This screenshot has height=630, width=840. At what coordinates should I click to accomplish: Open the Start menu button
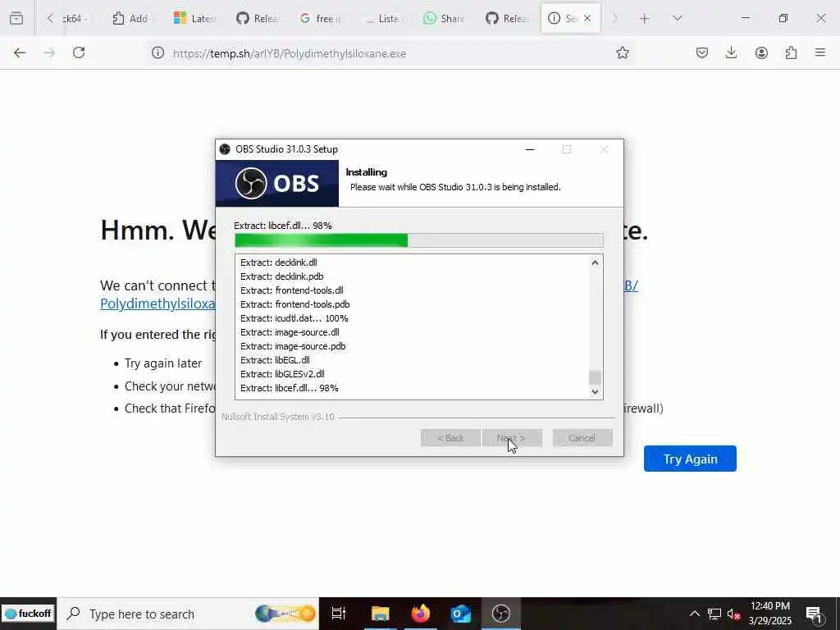(x=28, y=614)
